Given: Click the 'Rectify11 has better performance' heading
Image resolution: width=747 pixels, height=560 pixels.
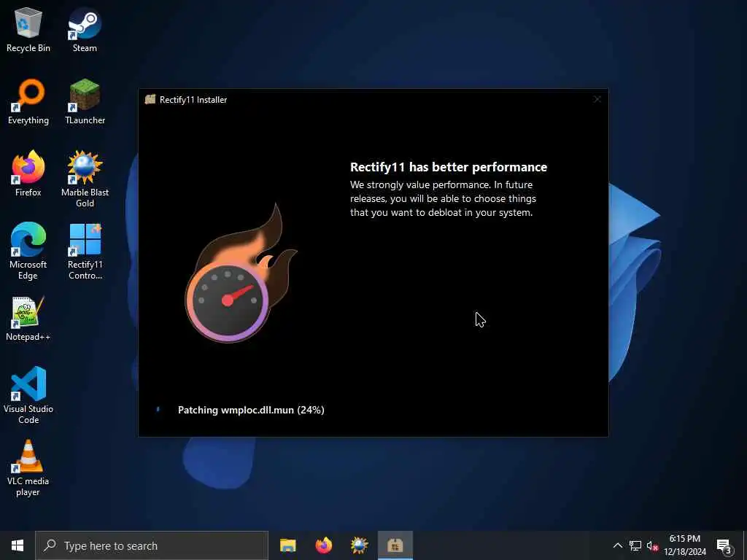Looking at the screenshot, I should click(449, 167).
